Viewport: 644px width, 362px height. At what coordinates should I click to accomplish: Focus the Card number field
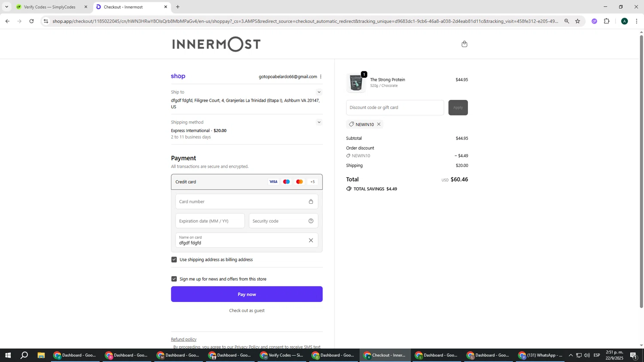pos(246,202)
